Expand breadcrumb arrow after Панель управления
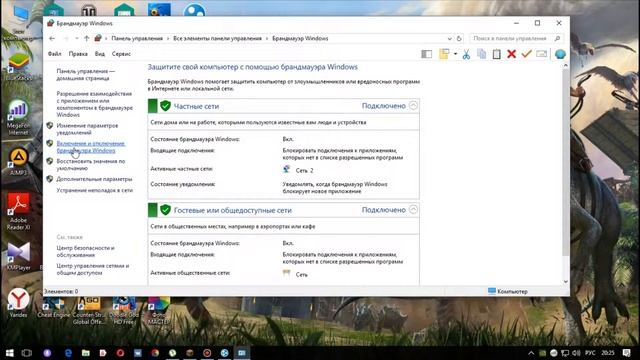Image resolution: width=640 pixels, height=360 pixels. coord(168,38)
